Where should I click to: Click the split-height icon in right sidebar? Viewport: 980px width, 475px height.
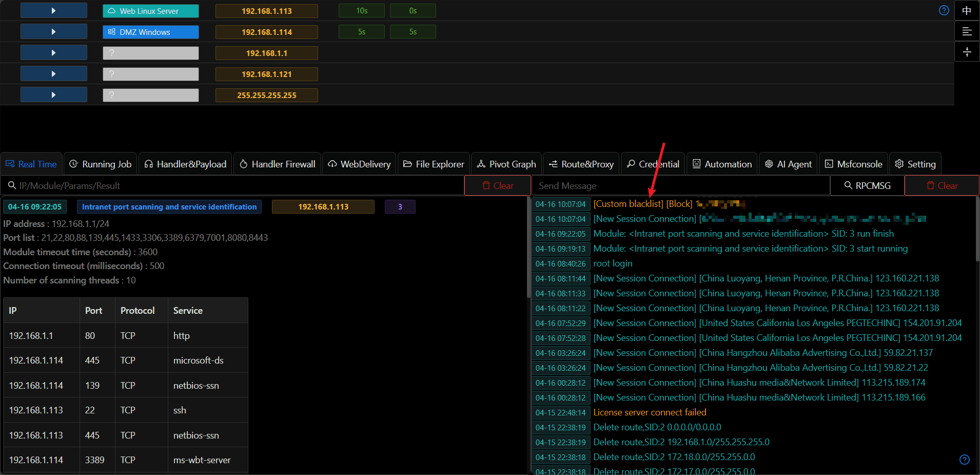coord(967,52)
